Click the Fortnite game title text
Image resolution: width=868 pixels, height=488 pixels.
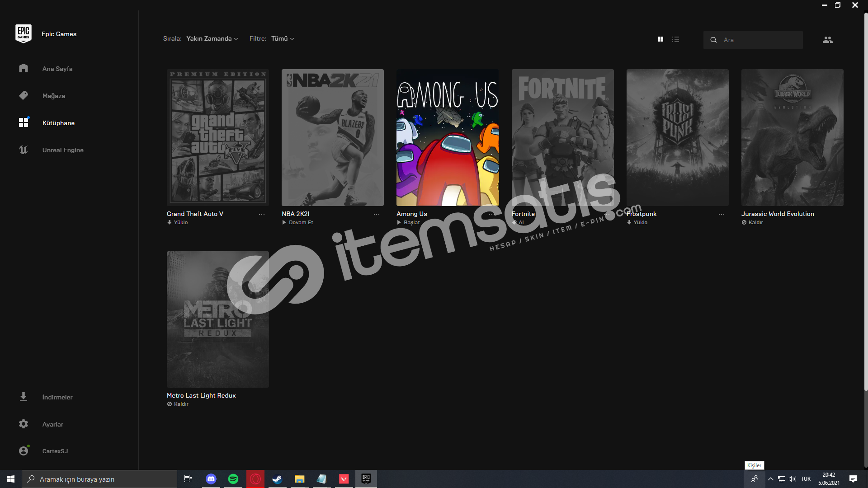pyautogui.click(x=523, y=214)
